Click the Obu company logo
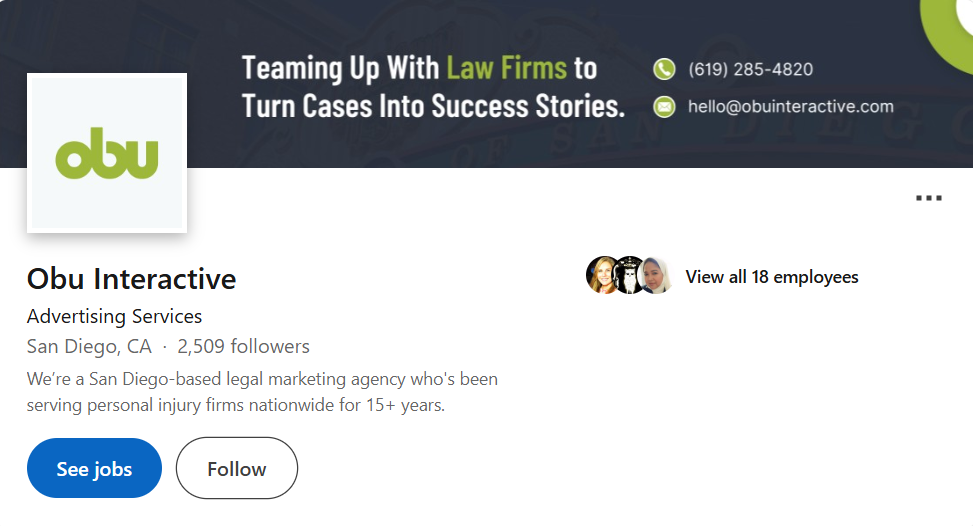The image size is (973, 526). pyautogui.click(x=107, y=153)
